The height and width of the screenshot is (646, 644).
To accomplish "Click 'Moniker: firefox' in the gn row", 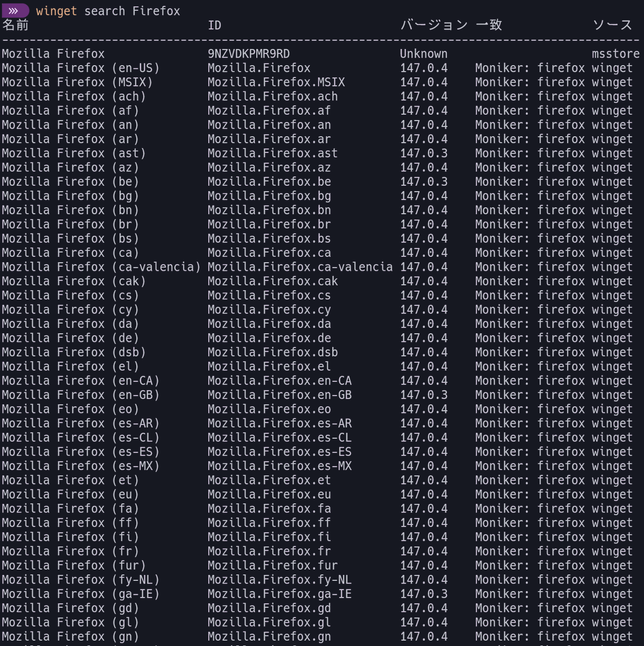I will (x=530, y=637).
